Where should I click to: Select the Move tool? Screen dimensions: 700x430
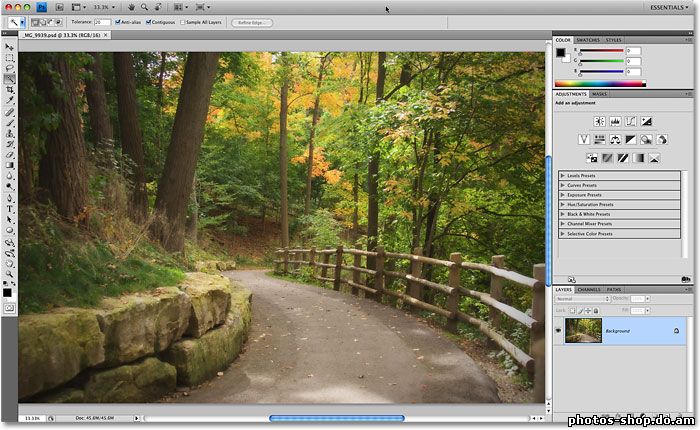(9, 47)
